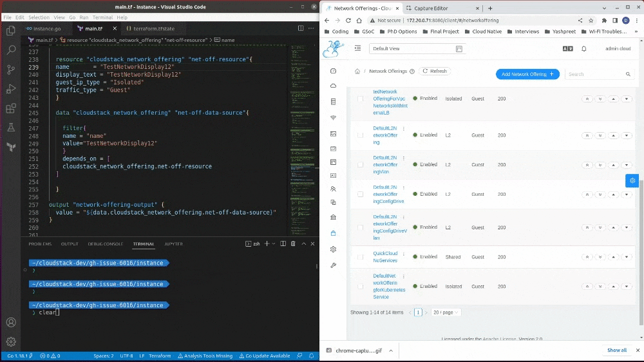644x362 pixels.
Task: Open the language translate icon
Action: (x=567, y=48)
